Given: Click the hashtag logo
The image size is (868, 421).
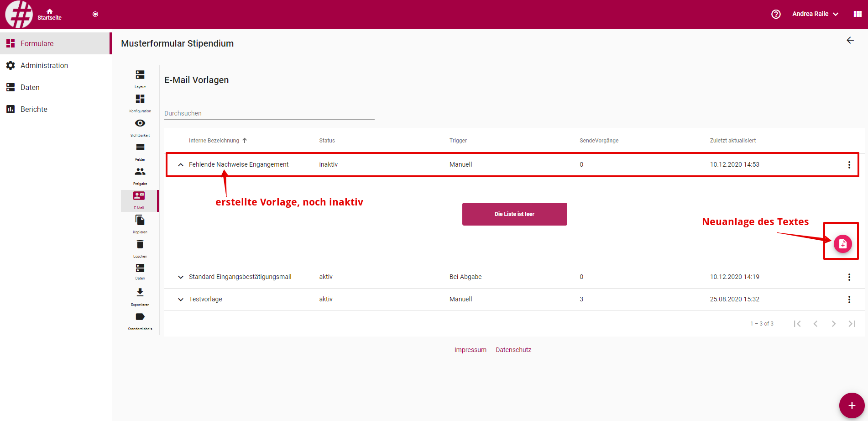Looking at the screenshot, I should [19, 14].
